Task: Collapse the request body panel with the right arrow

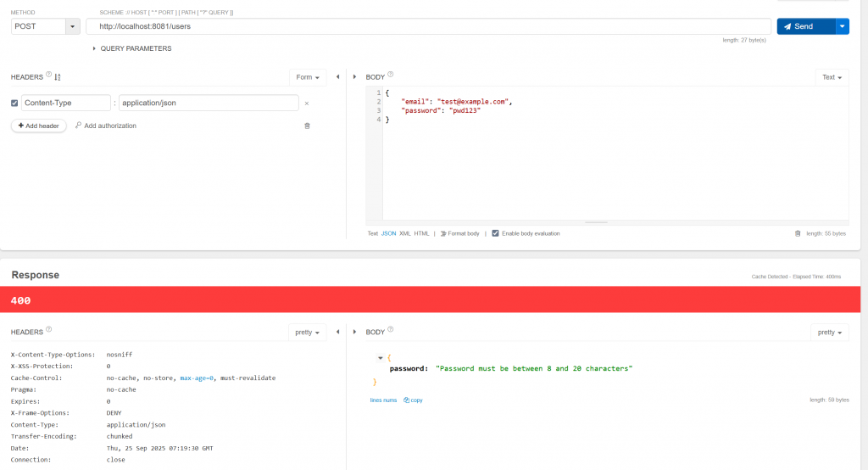Action: click(x=355, y=77)
